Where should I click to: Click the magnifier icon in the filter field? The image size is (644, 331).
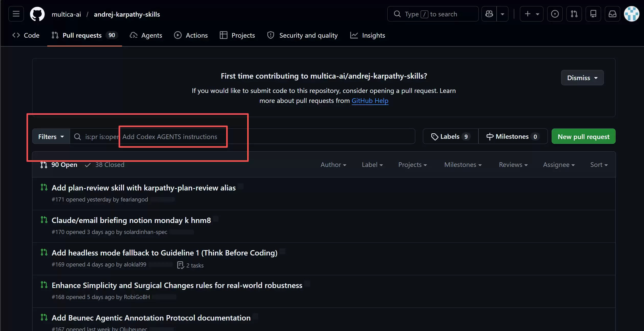[78, 136]
